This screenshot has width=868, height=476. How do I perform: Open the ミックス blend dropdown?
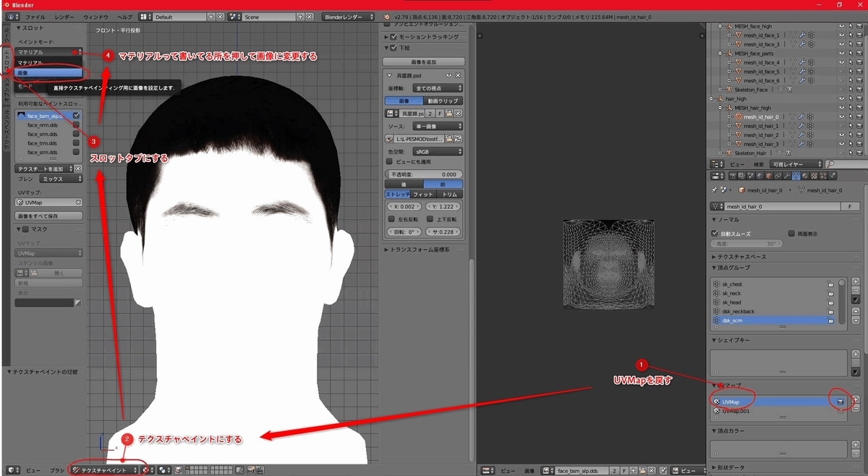(61, 179)
